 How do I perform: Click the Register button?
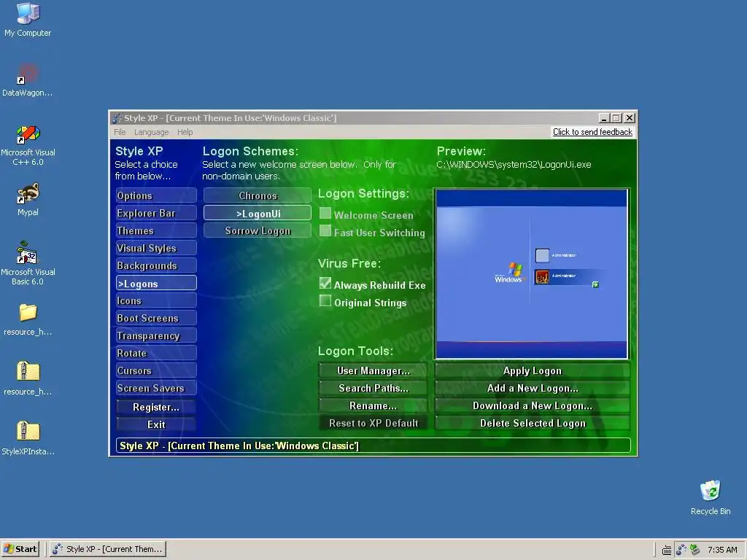coord(156,407)
